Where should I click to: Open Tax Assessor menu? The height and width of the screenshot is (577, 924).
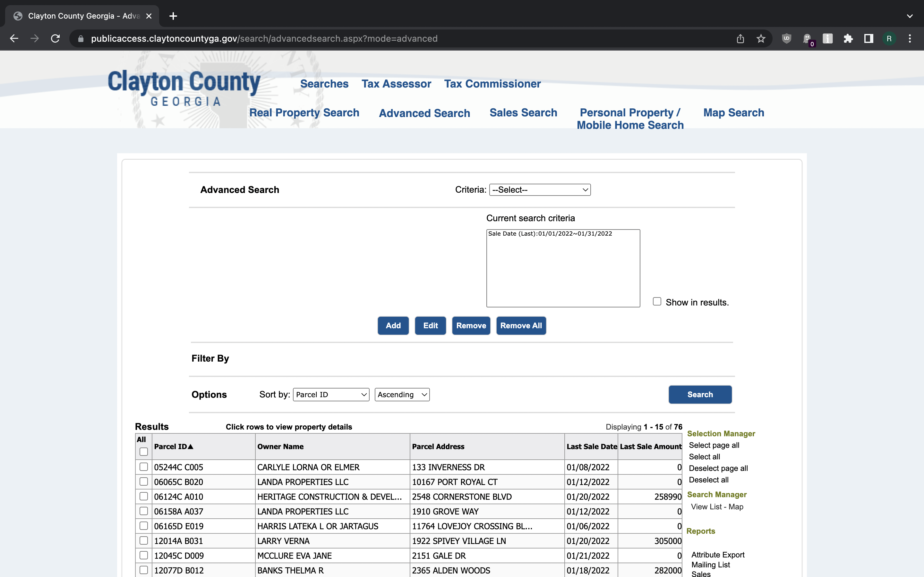(x=396, y=84)
